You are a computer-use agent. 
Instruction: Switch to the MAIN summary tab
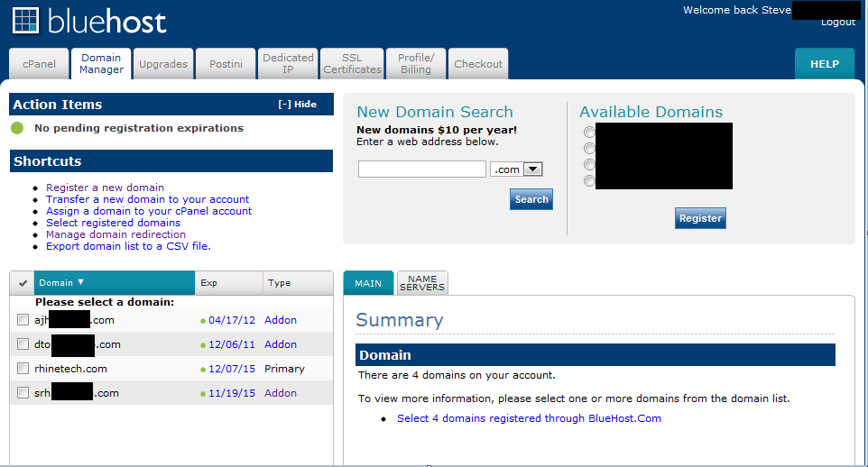(368, 283)
